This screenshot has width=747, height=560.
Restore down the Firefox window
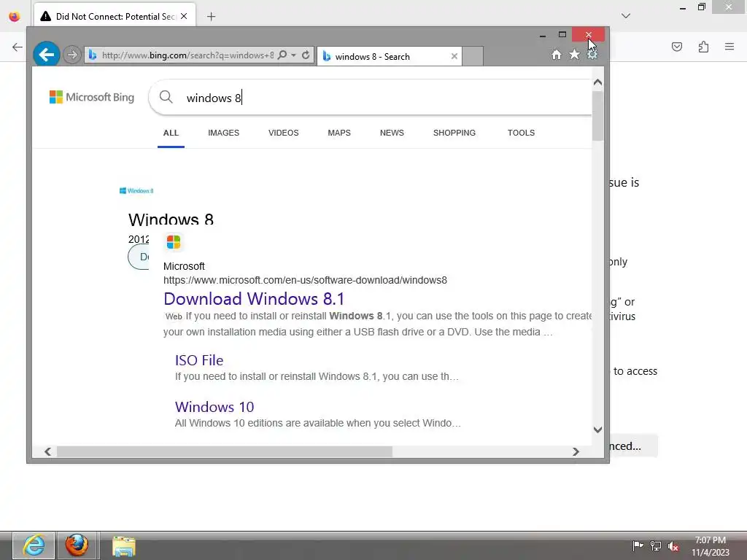(x=701, y=7)
